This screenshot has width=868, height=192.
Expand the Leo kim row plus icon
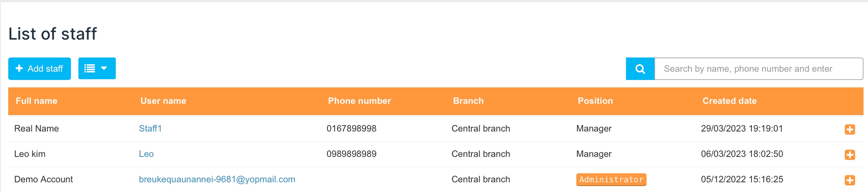pyautogui.click(x=850, y=155)
